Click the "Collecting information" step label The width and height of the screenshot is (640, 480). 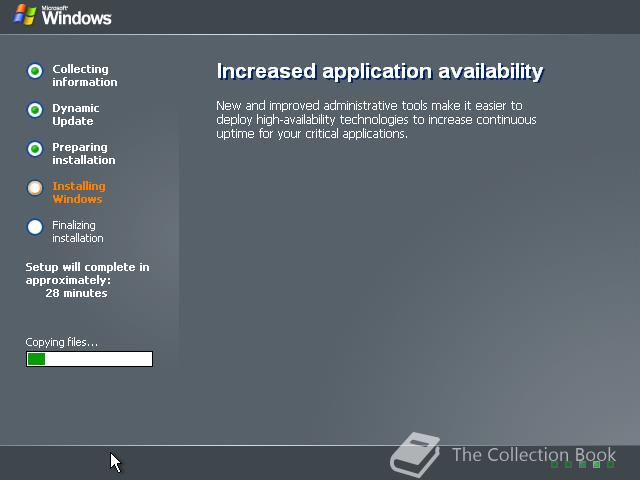tap(84, 76)
